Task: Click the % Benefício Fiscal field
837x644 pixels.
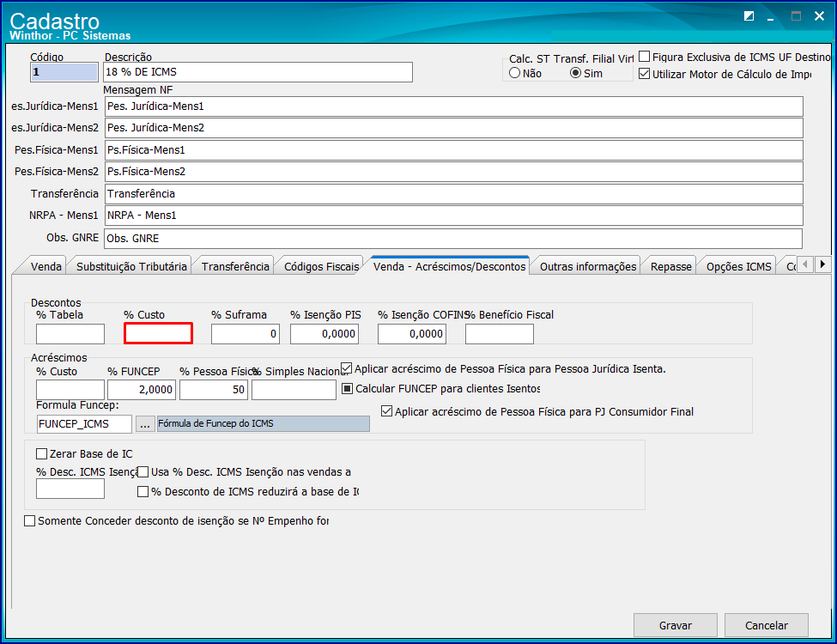Action: click(x=499, y=334)
